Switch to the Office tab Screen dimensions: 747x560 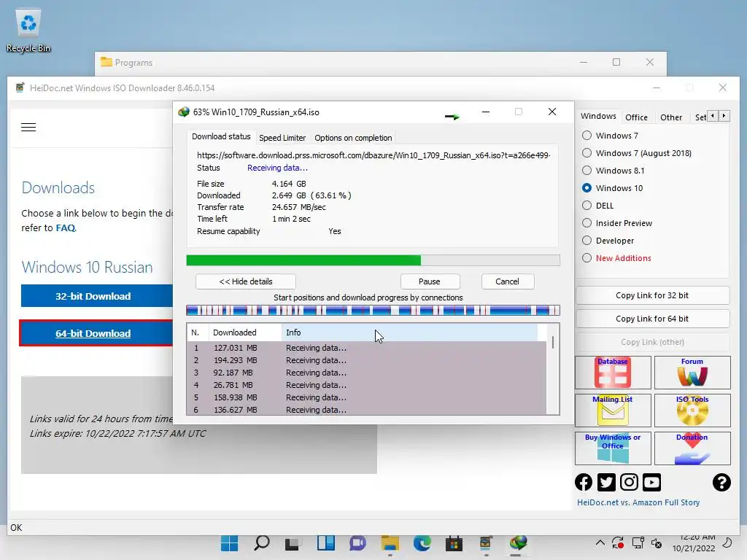tap(636, 117)
